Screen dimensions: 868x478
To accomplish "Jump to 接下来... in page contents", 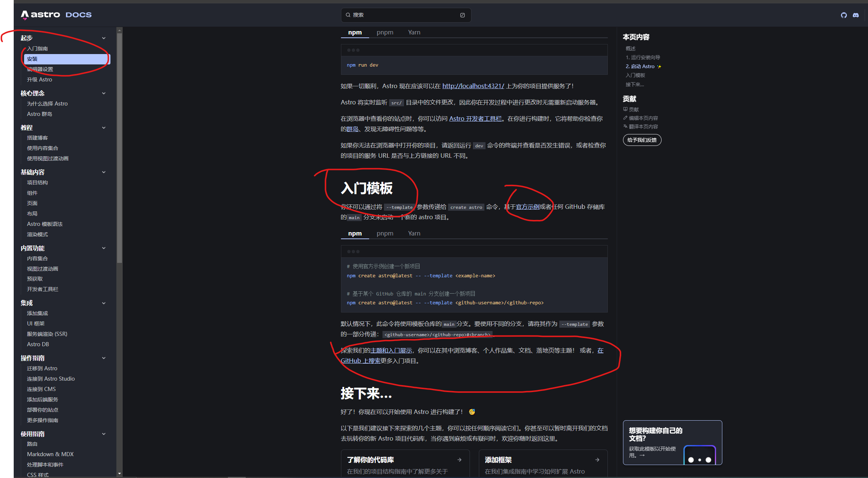I will [635, 84].
